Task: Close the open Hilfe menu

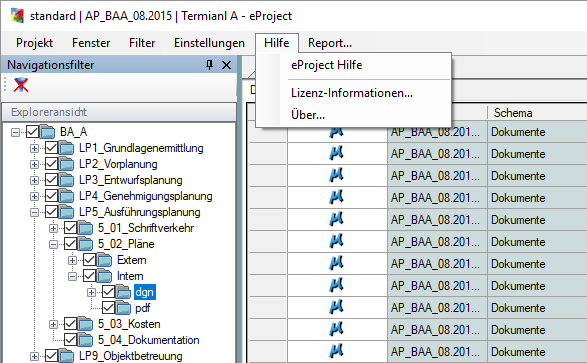Action: tap(277, 43)
